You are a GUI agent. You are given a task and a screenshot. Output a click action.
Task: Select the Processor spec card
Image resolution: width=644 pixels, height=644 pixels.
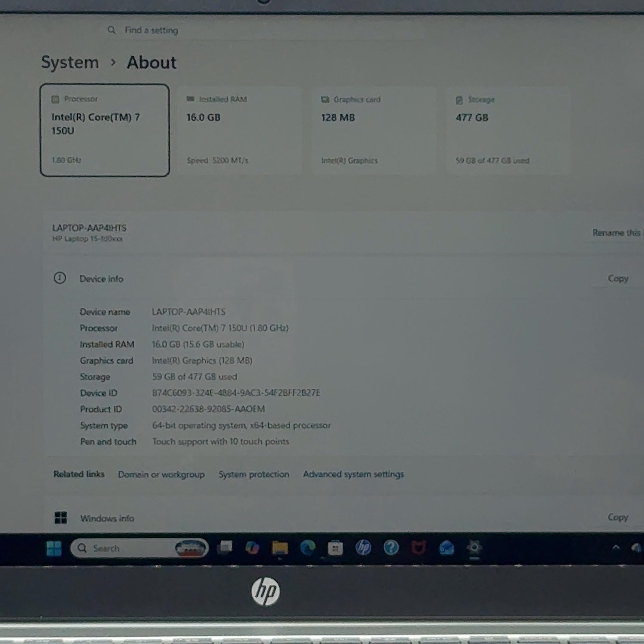click(x=105, y=130)
